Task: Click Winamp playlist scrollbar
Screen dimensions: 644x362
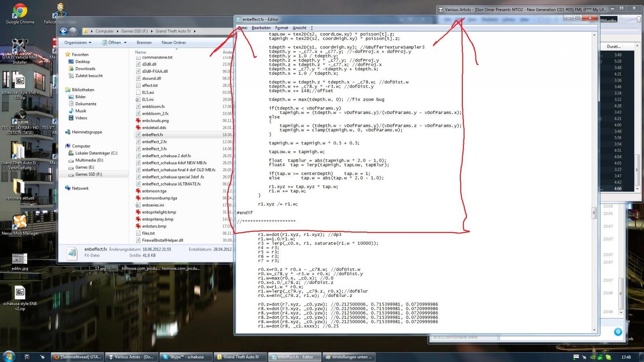Action: pyautogui.click(x=638, y=170)
